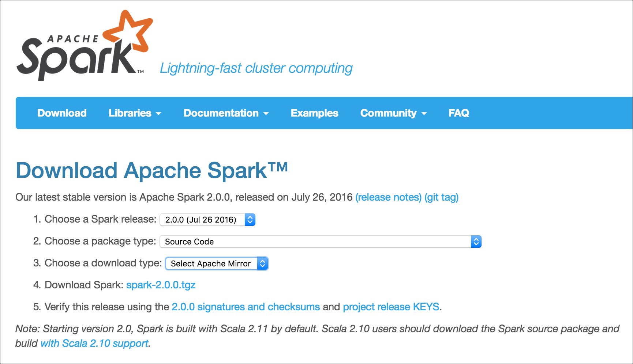633x364 pixels.
Task: Click the Download Apache Spark heading
Action: (151, 170)
